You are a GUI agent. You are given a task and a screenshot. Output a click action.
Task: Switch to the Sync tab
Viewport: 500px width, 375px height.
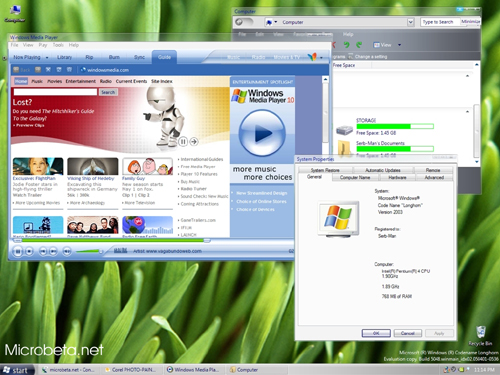139,57
